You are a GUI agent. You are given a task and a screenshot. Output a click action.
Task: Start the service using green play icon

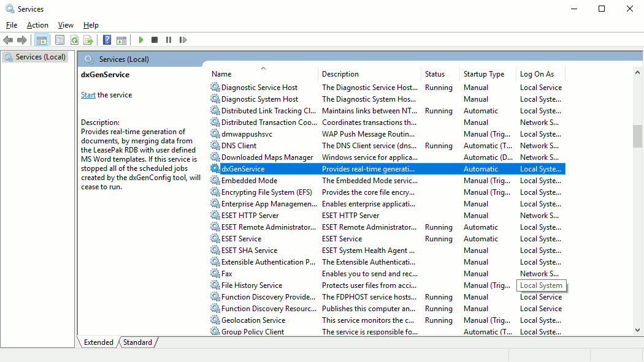[x=141, y=40]
